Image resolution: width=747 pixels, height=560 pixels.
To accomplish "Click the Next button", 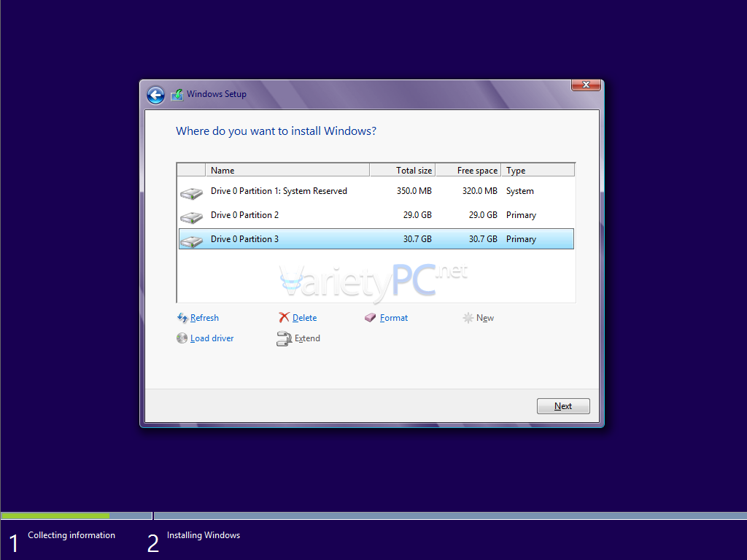I will pyautogui.click(x=563, y=406).
